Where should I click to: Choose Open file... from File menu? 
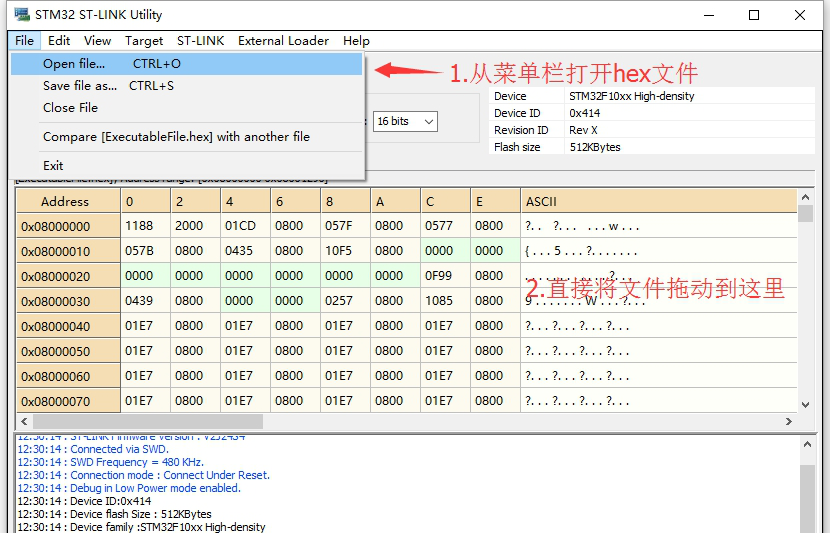point(186,64)
